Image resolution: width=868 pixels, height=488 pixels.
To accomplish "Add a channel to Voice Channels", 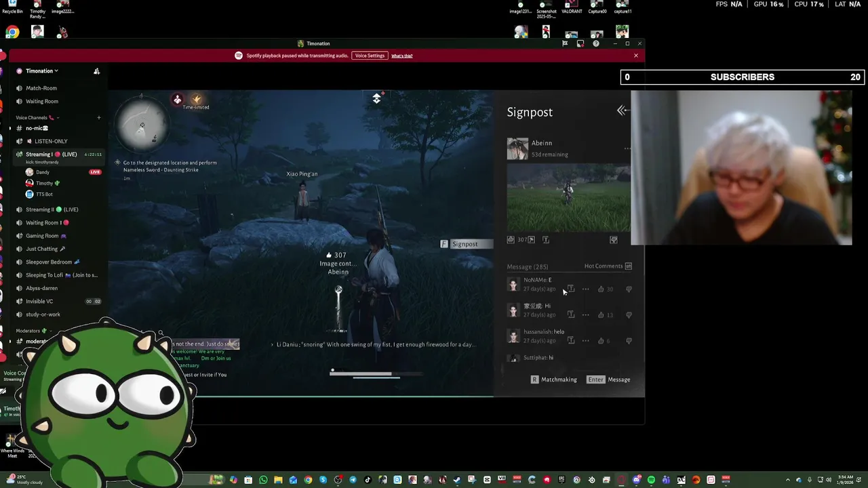I will pyautogui.click(x=98, y=118).
